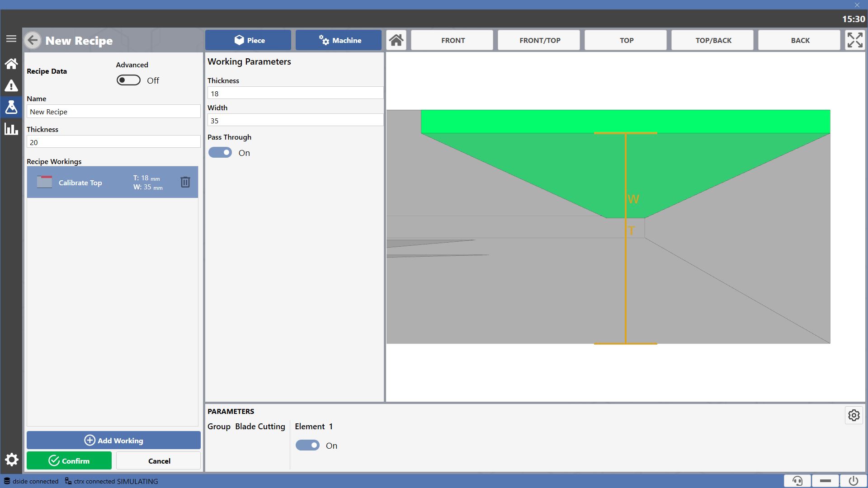868x488 pixels.
Task: Confirm the new recipe
Action: 69,460
